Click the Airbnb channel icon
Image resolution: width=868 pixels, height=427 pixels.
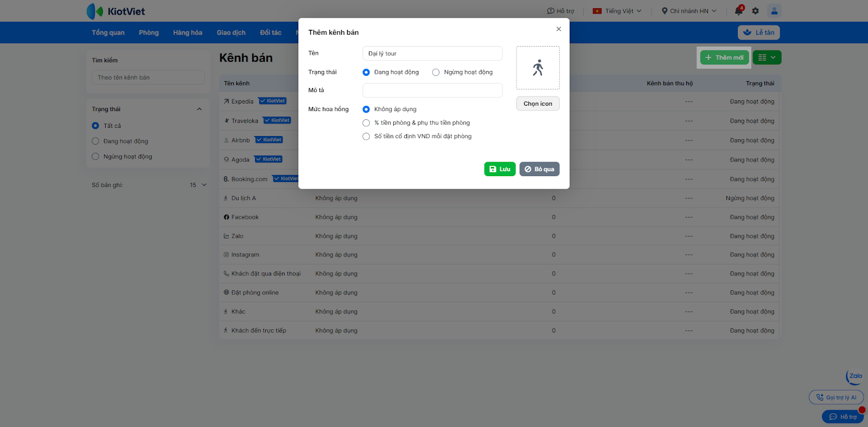[226, 140]
